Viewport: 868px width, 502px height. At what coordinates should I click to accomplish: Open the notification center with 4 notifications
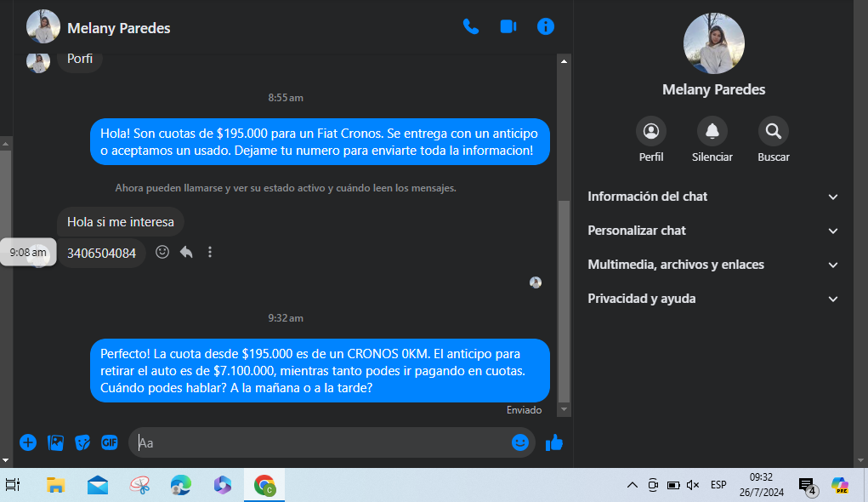tap(808, 486)
